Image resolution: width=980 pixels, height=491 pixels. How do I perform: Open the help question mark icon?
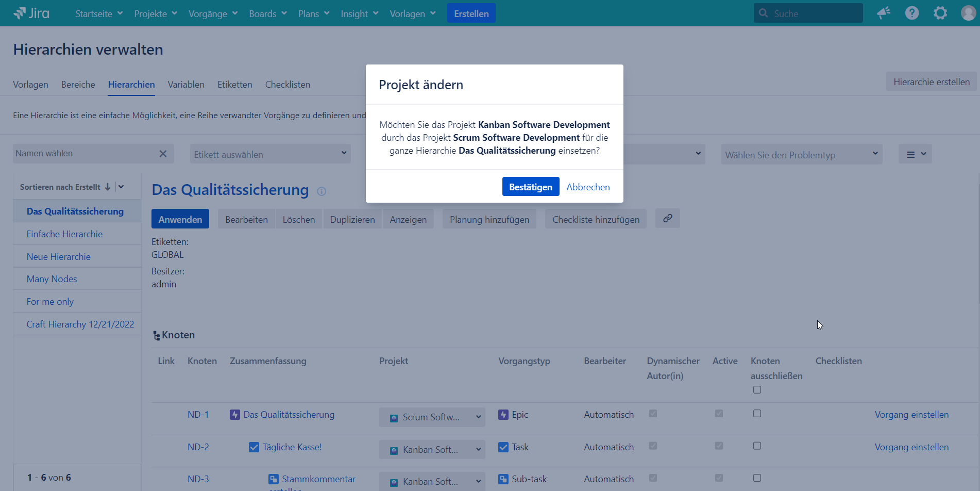(x=911, y=13)
